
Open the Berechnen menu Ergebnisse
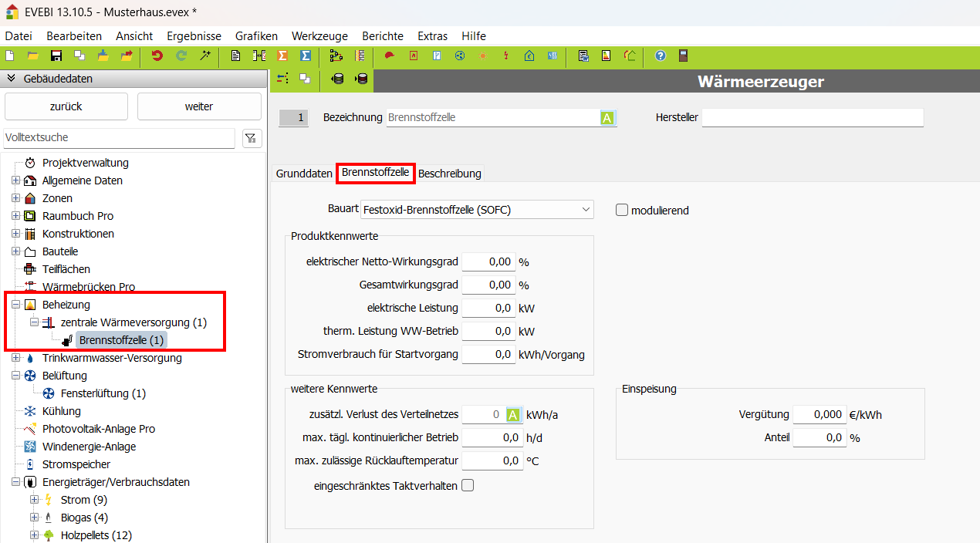pos(194,36)
